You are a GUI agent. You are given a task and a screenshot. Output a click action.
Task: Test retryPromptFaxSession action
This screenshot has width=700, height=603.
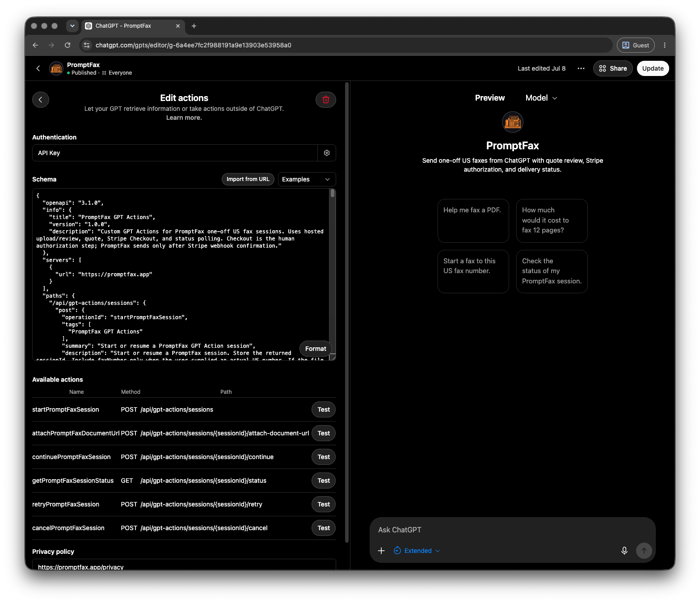tap(324, 504)
